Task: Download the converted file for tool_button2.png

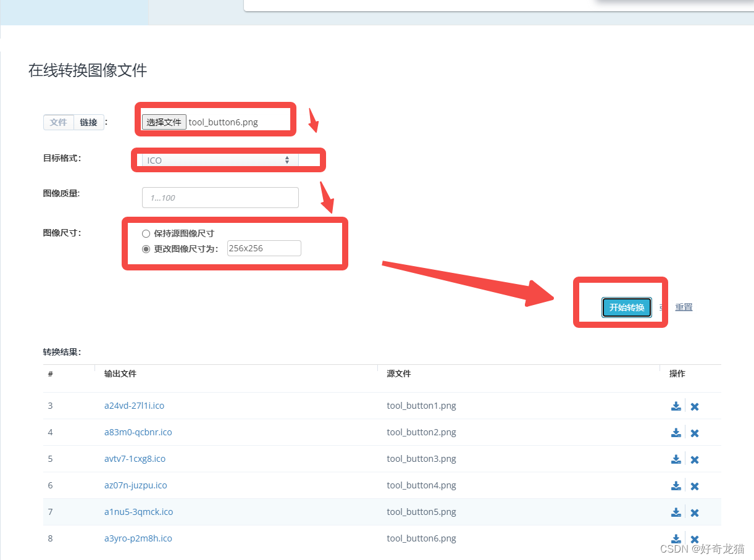Action: pos(676,432)
